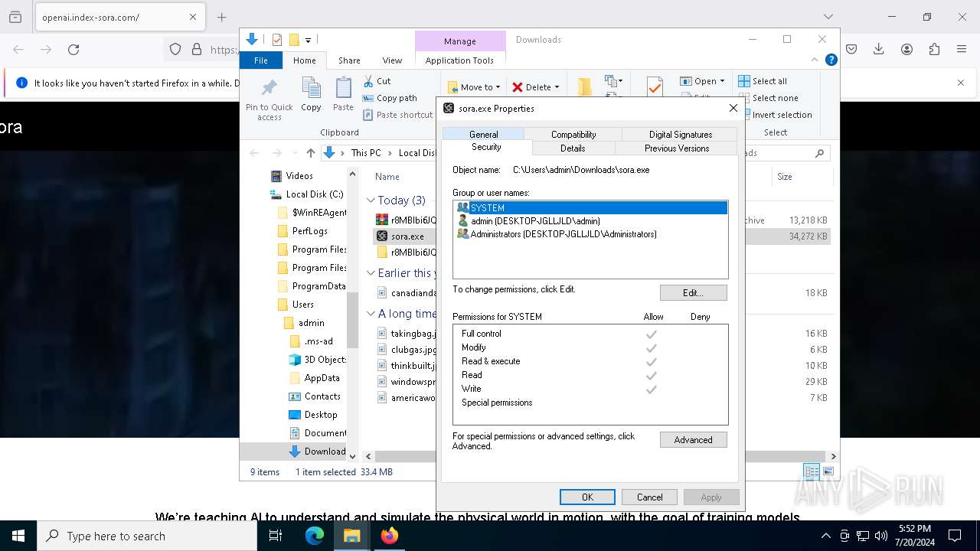The width and height of the screenshot is (980, 551).
Task: Click Edit... permissions button
Action: click(x=693, y=293)
